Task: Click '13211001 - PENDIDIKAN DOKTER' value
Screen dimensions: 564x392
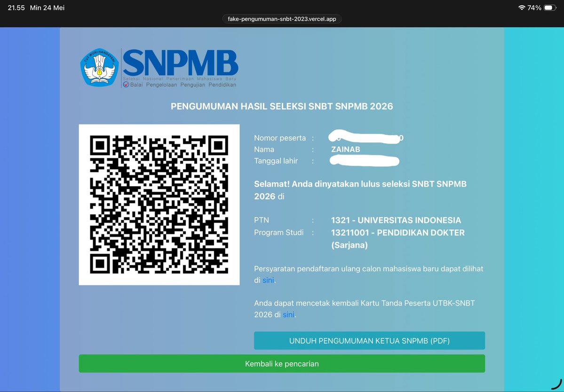Action: point(398,233)
